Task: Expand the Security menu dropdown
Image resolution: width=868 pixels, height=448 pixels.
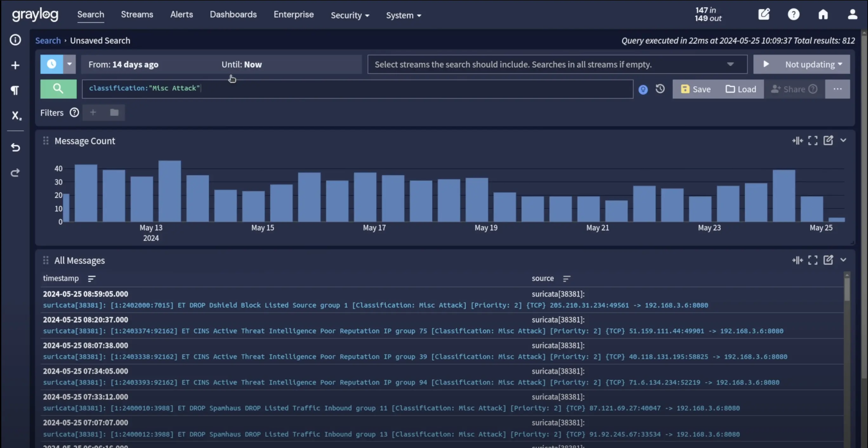Action: tap(350, 15)
